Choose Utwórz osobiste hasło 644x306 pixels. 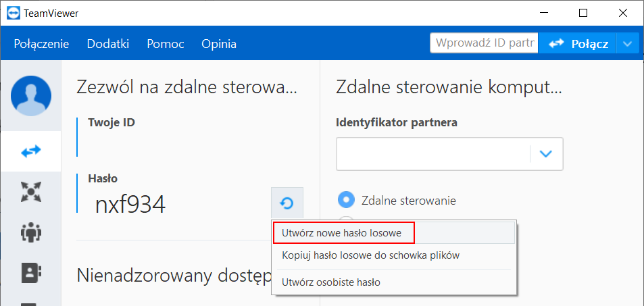point(394,282)
